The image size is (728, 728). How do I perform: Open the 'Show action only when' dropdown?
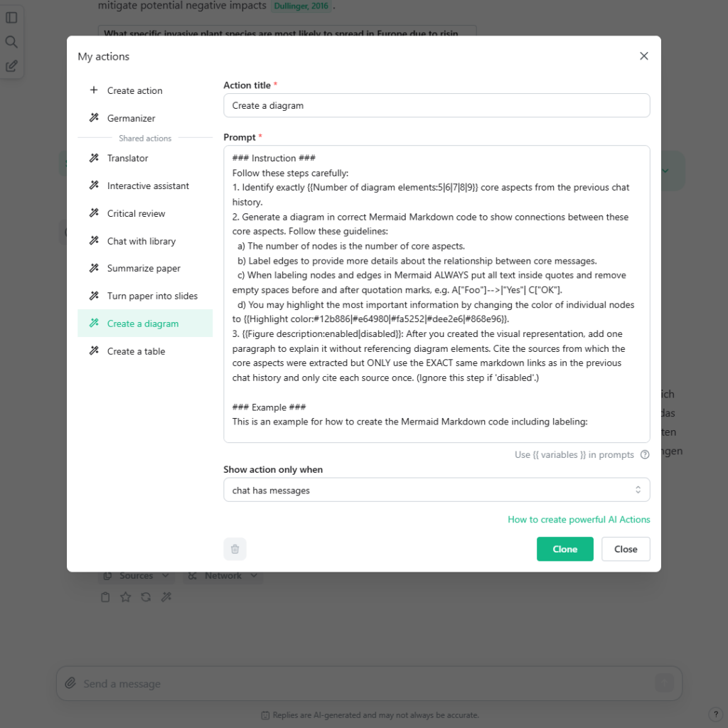point(437,490)
